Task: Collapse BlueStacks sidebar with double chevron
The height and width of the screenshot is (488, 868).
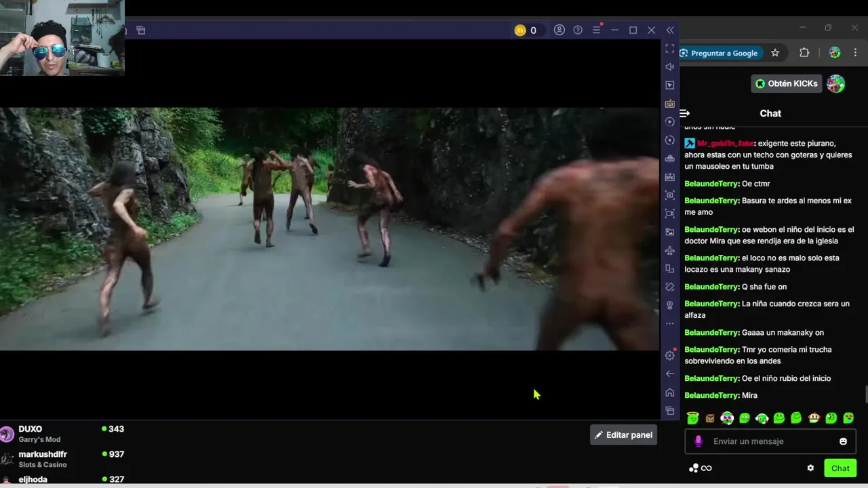Action: (670, 30)
